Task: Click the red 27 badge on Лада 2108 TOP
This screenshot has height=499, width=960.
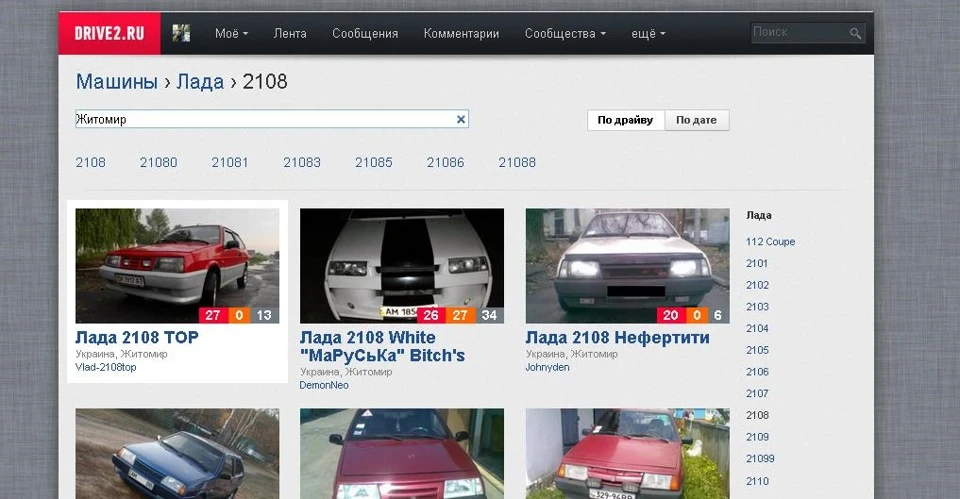Action: (213, 315)
